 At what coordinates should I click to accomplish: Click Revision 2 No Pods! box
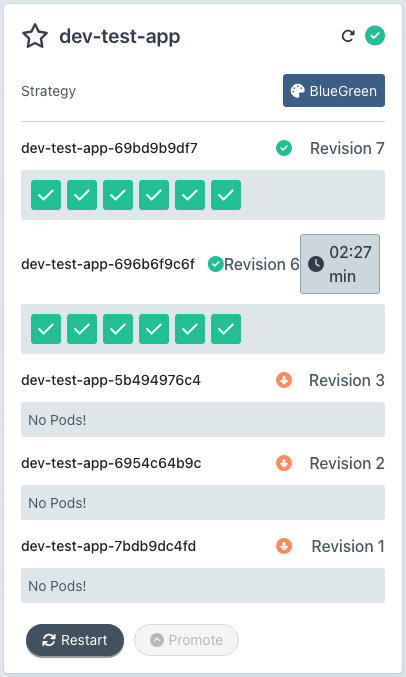pos(203,503)
